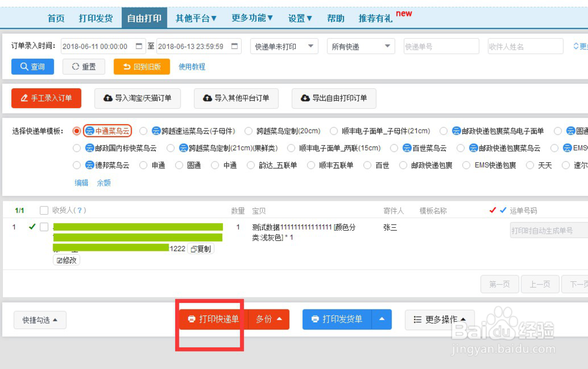
Task: Open the 首页 home tab
Action: pyautogui.click(x=56, y=18)
